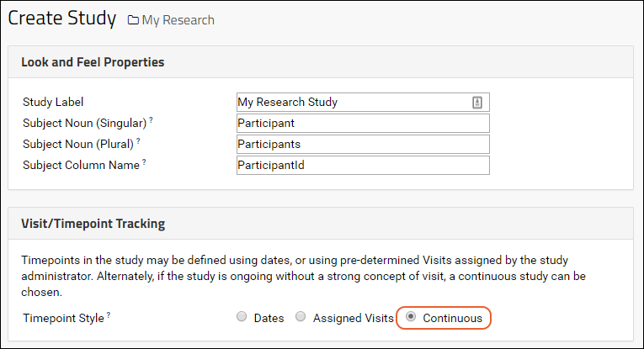Open the My Research folder link
Viewport: 644px width, 349px height.
[x=178, y=20]
